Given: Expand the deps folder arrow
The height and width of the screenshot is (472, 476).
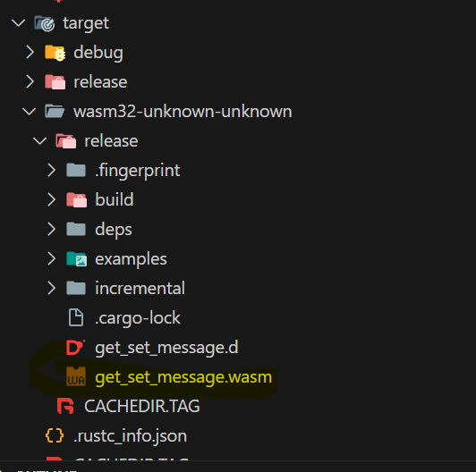Looking at the screenshot, I should point(52,229).
